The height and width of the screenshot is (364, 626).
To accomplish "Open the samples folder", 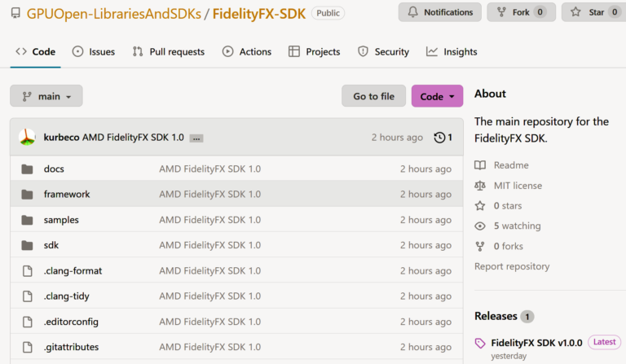I will (61, 220).
